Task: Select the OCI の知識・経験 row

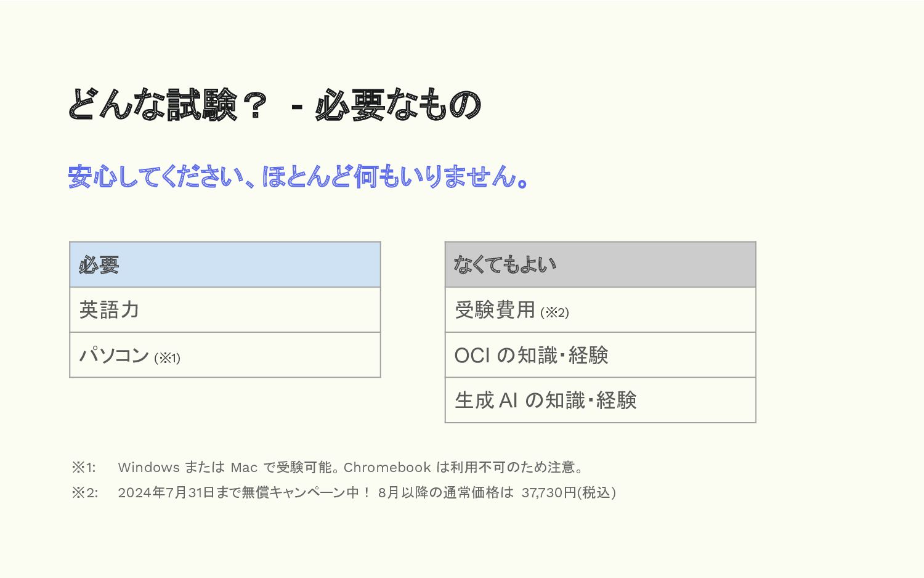Action: click(x=600, y=355)
